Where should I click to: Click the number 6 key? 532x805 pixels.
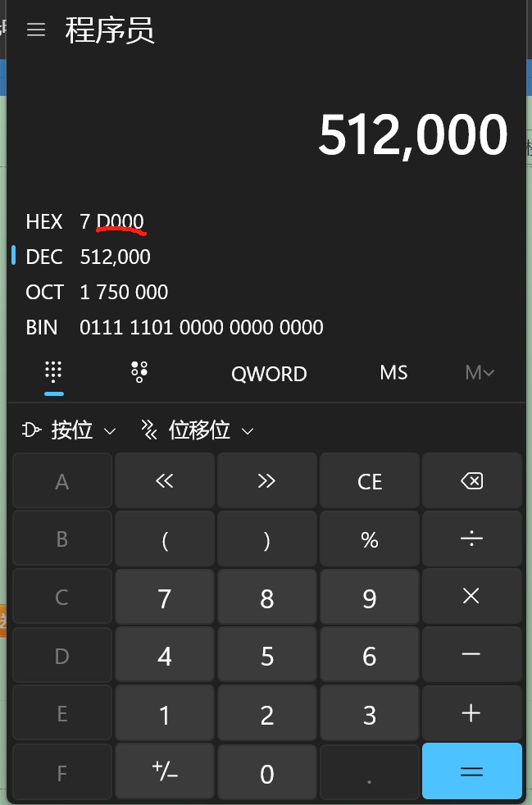pyautogui.click(x=370, y=655)
